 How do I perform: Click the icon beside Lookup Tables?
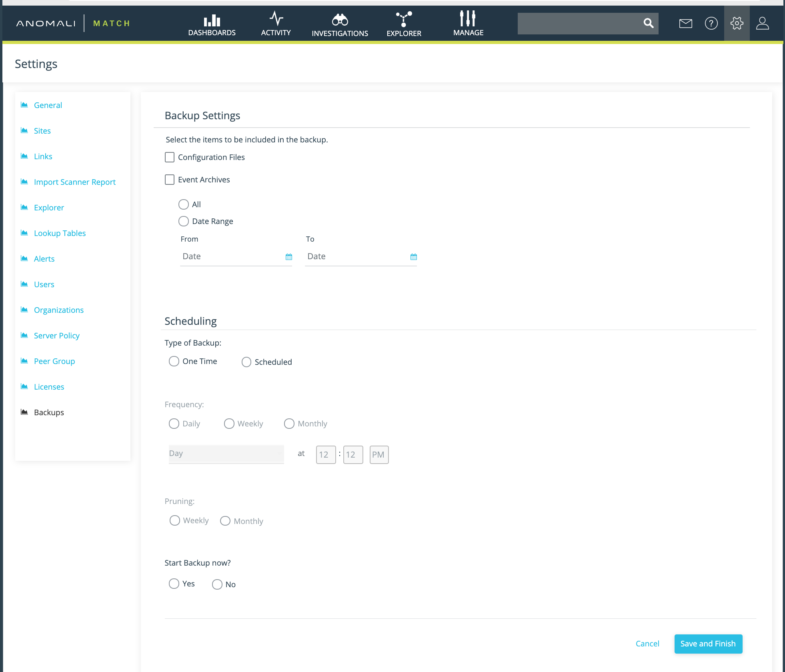[24, 233]
